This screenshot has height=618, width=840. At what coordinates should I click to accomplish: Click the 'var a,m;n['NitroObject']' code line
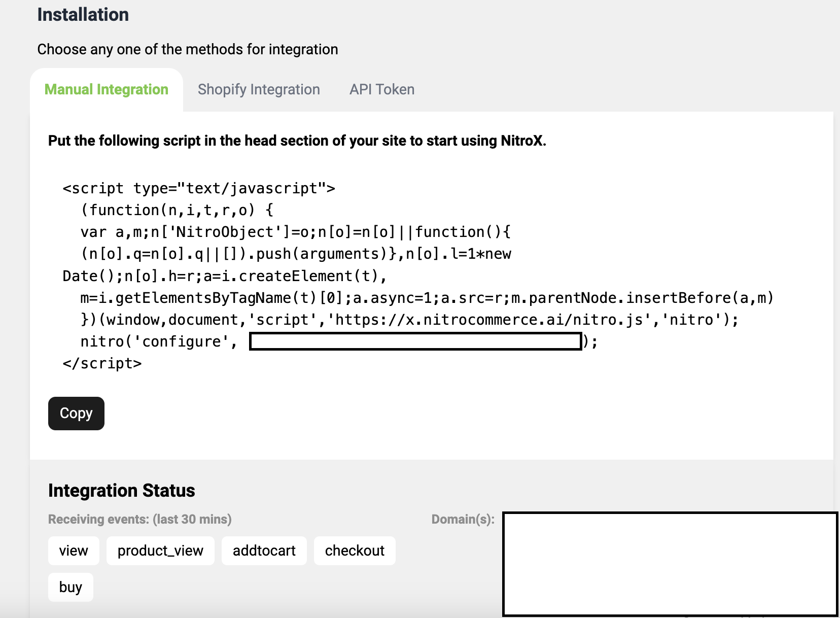[x=296, y=232]
